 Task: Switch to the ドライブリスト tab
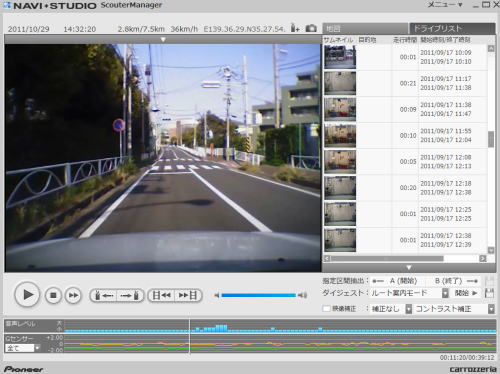(452, 28)
